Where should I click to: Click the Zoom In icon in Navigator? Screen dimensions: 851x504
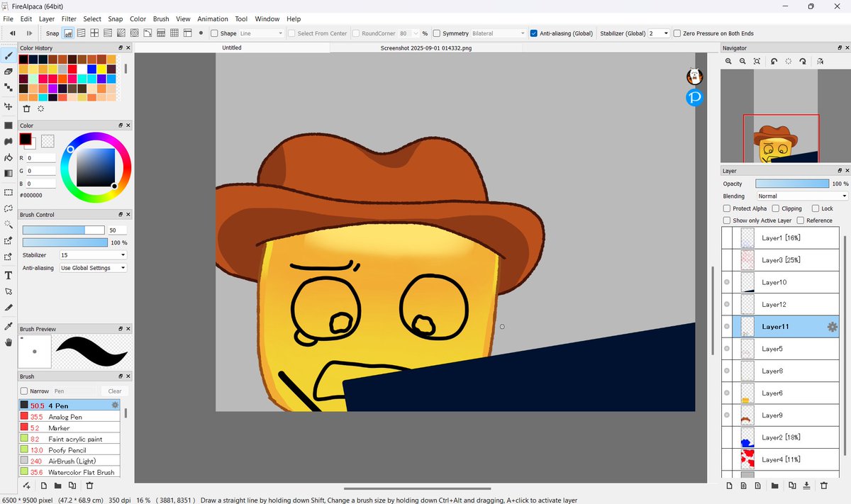(x=728, y=62)
